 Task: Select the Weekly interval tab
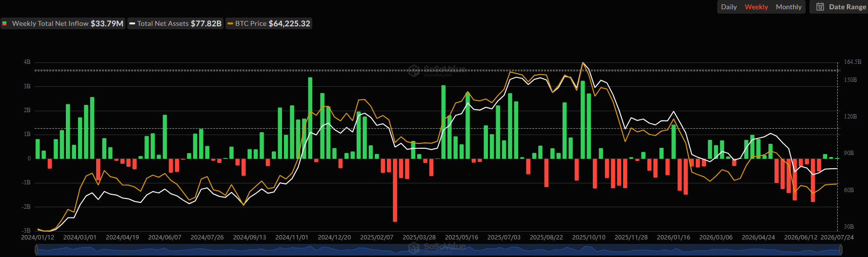tap(756, 7)
